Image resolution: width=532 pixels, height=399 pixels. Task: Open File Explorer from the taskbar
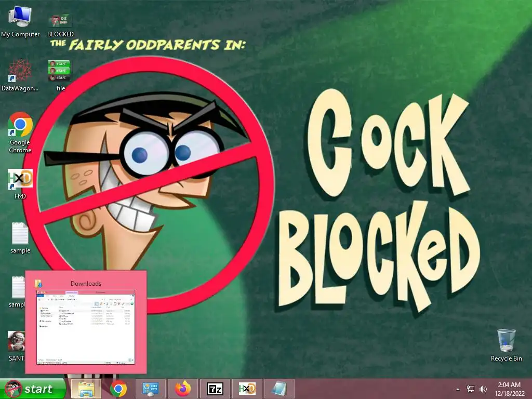86,389
